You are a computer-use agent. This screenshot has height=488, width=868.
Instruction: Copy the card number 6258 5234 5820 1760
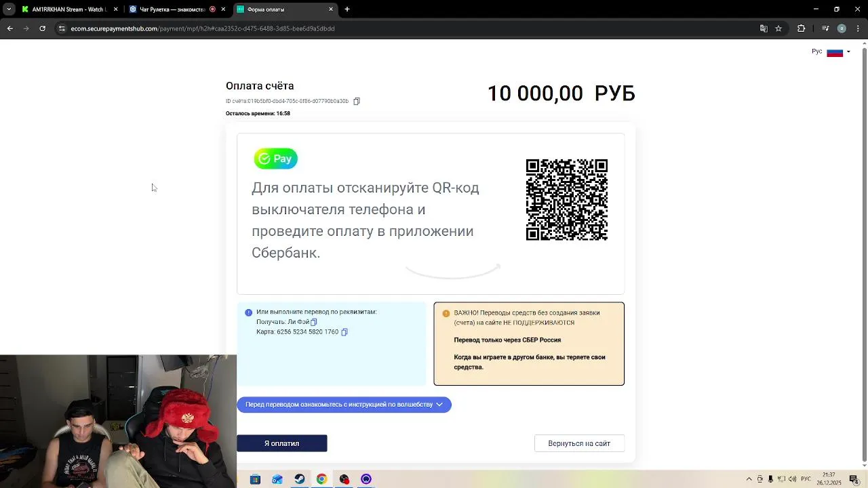coord(344,332)
